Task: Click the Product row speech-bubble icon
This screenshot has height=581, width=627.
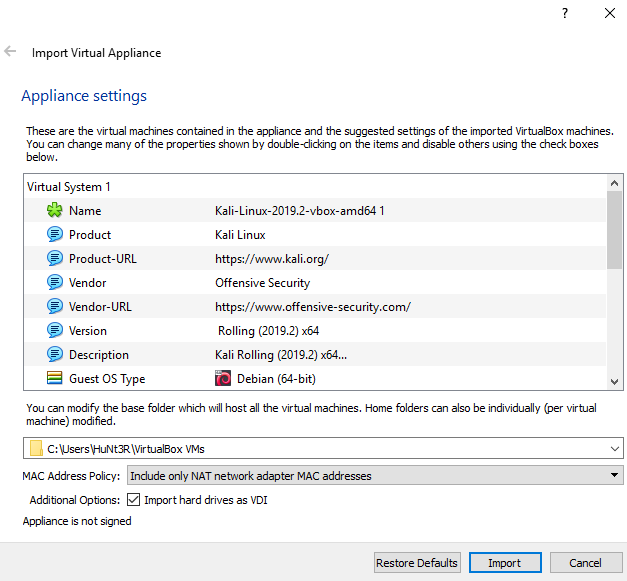Action: [x=55, y=234]
